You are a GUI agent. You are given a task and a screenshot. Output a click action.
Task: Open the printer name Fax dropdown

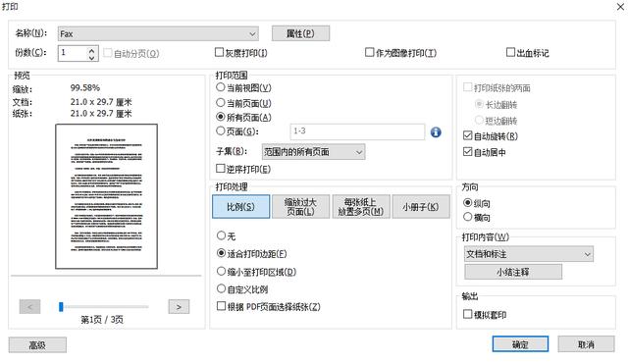pyautogui.click(x=158, y=33)
